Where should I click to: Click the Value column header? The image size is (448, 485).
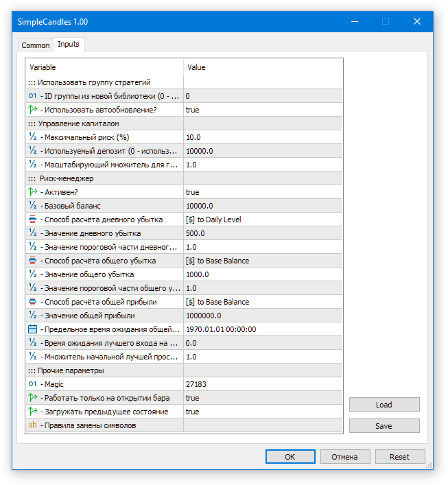263,67
